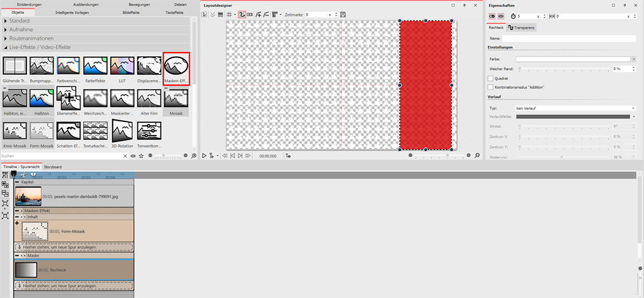Click the scissors split tool in timeline
Image resolution: width=644 pixels, height=298 pixels.
[x=24, y=175]
